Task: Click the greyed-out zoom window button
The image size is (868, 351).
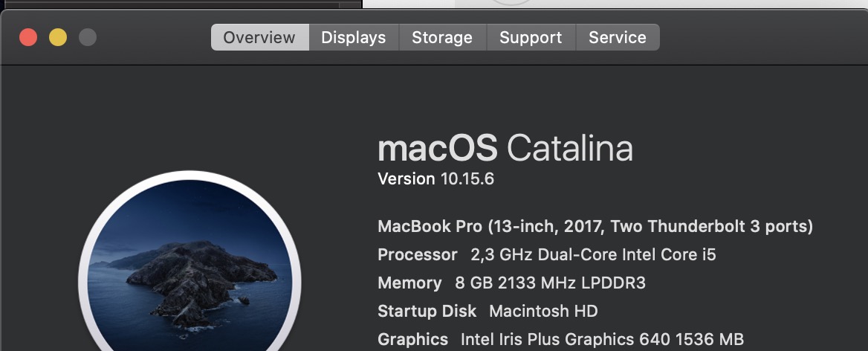Action: pos(88,36)
